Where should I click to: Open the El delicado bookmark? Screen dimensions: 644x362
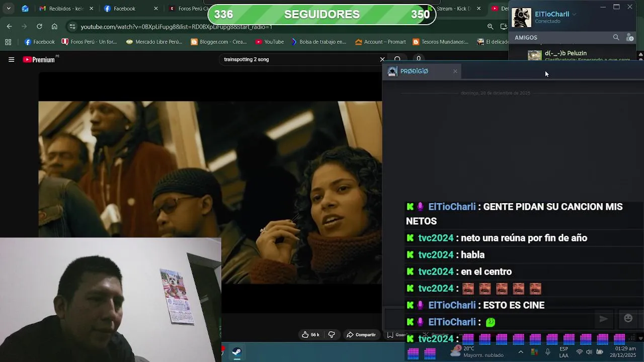click(493, 42)
